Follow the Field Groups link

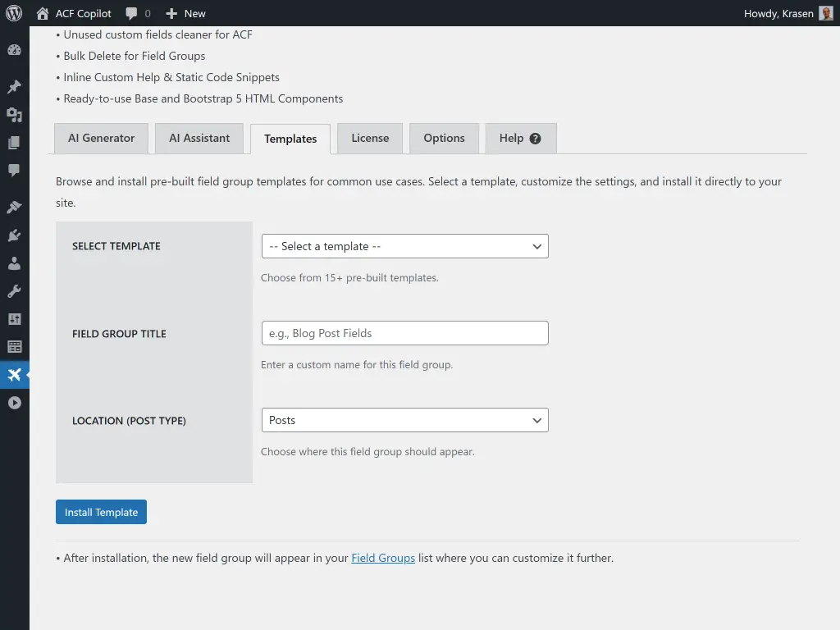pyautogui.click(x=382, y=558)
